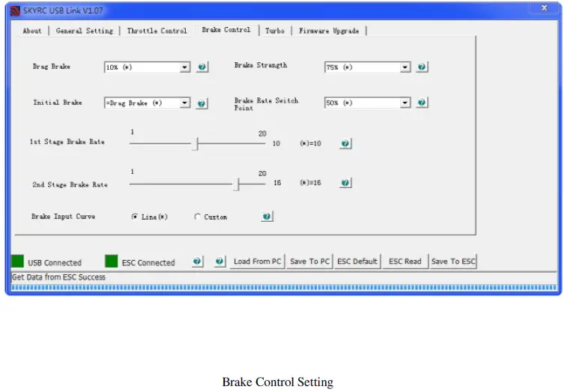Click the 2nd Stage Brake Rate slider handle
Image resolution: width=565 pixels, height=392 pixels.
point(238,184)
